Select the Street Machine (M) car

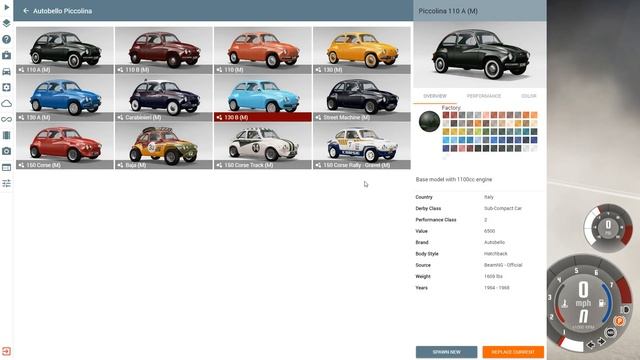pos(362,98)
